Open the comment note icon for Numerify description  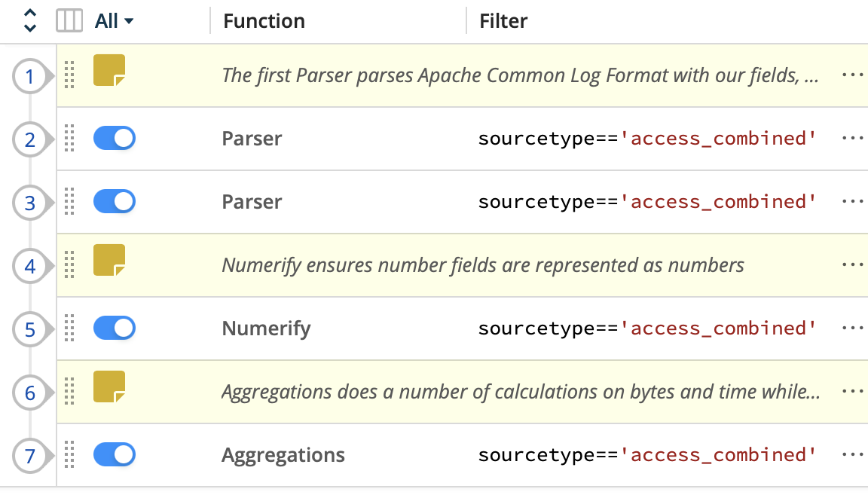pyautogui.click(x=109, y=260)
